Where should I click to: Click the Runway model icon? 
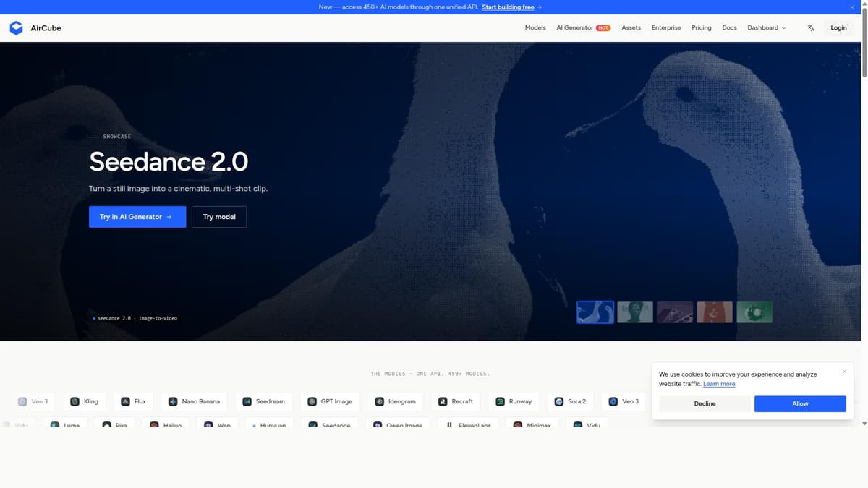[x=500, y=401]
